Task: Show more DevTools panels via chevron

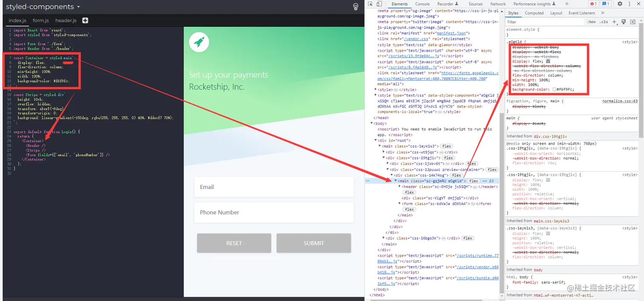Action: coord(566,4)
